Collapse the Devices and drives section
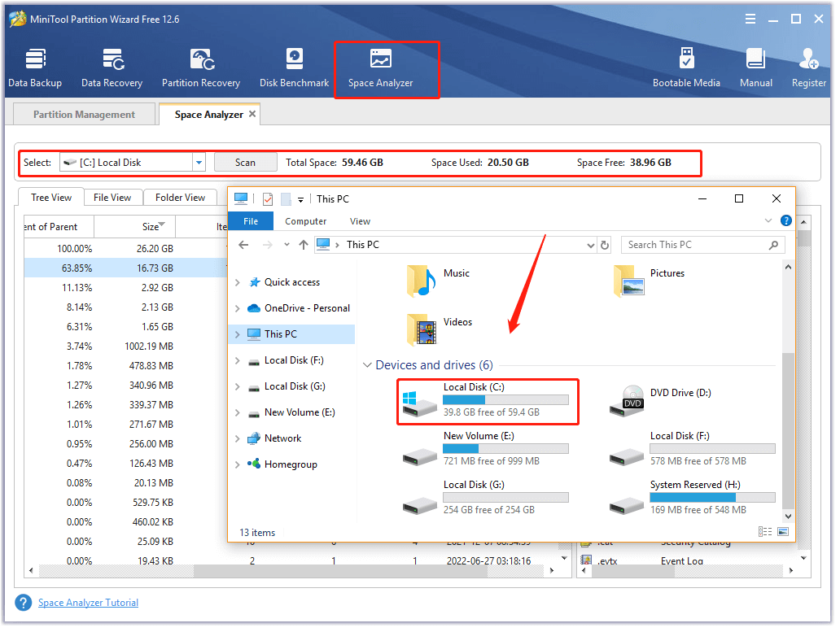The width and height of the screenshot is (840, 632). (x=367, y=364)
